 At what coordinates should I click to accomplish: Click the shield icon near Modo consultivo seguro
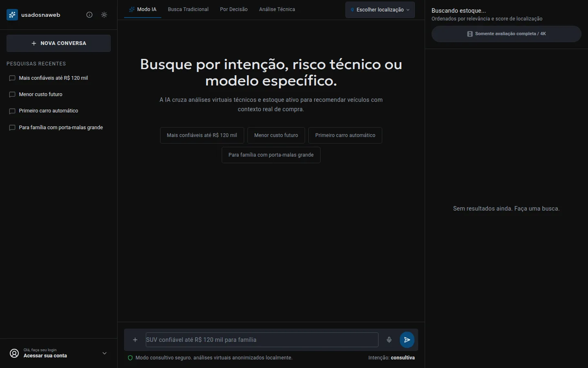tap(130, 358)
